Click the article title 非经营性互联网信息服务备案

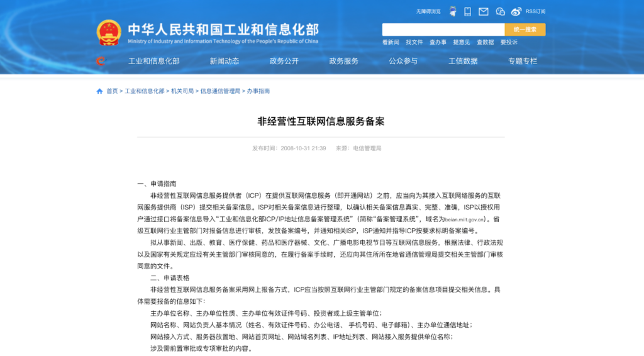321,121
